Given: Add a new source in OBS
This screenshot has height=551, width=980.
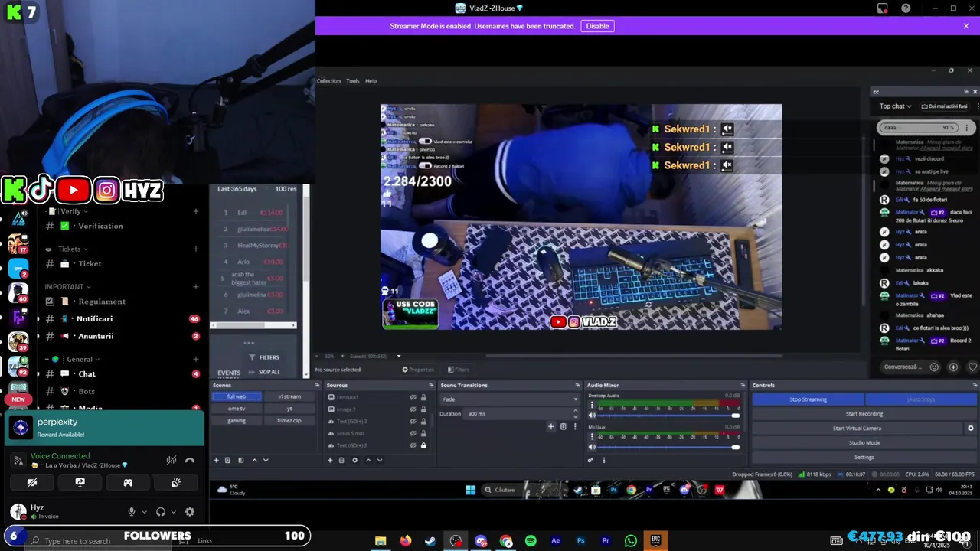Looking at the screenshot, I should click(x=330, y=460).
